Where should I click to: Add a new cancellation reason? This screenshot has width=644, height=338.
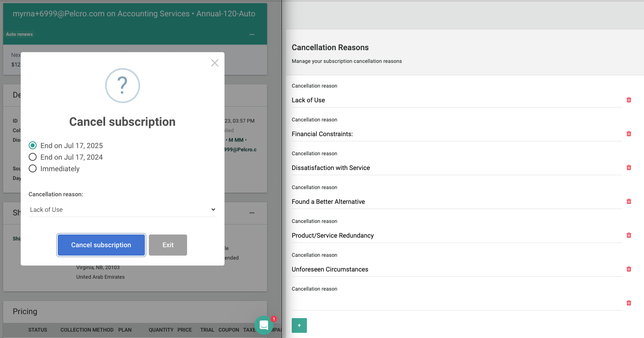299,325
